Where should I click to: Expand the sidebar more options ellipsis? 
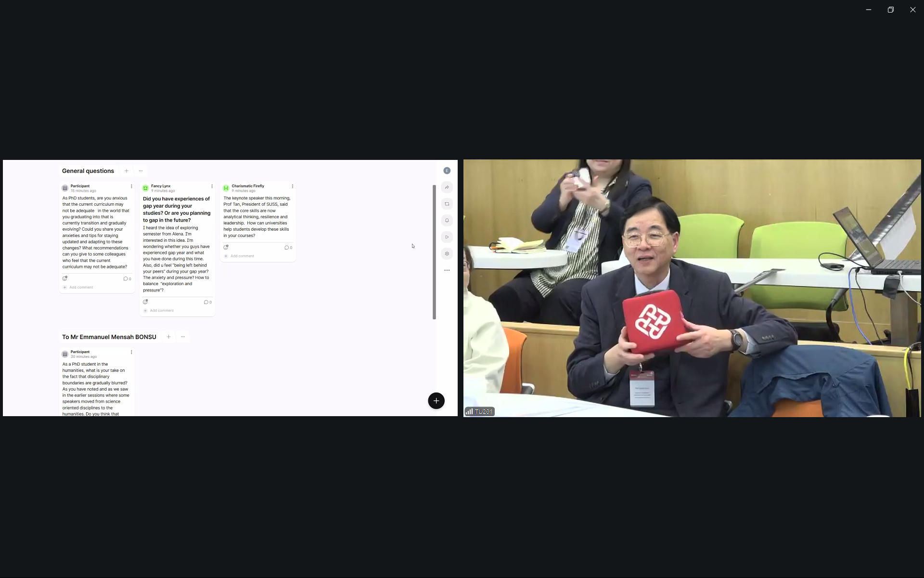(x=447, y=270)
